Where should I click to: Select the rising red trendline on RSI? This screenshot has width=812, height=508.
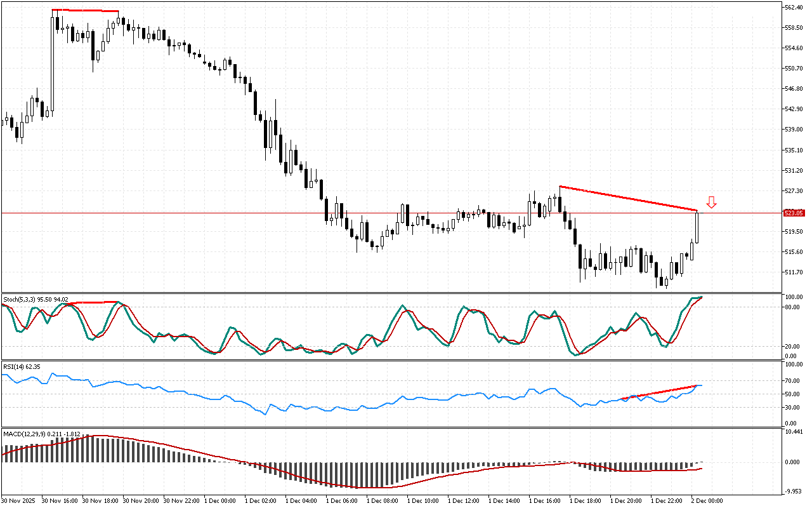(660, 392)
